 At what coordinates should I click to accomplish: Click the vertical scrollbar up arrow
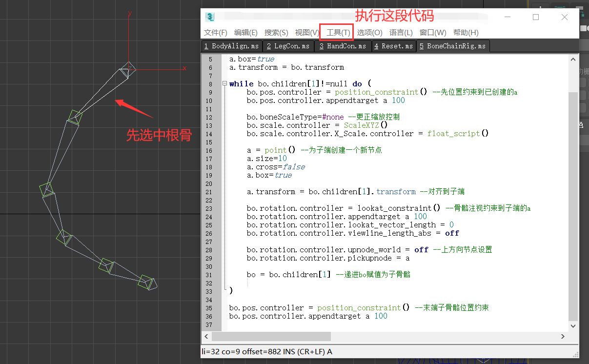point(573,59)
